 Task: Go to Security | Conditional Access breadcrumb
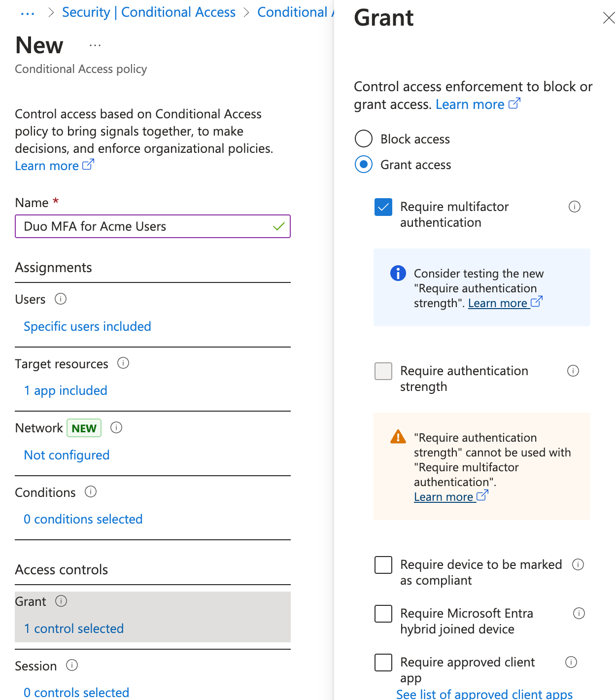149,12
